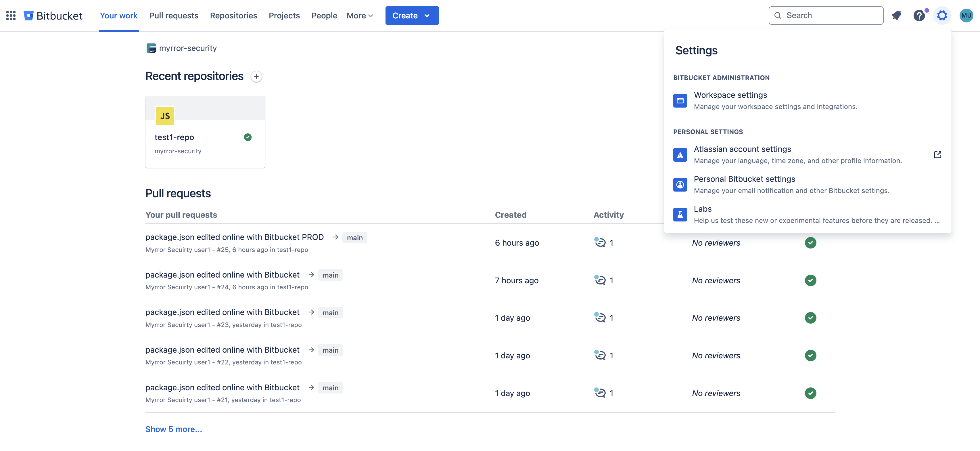Screen dimensions: 980x451
Task: Select the Your work tab
Action: pos(119,16)
